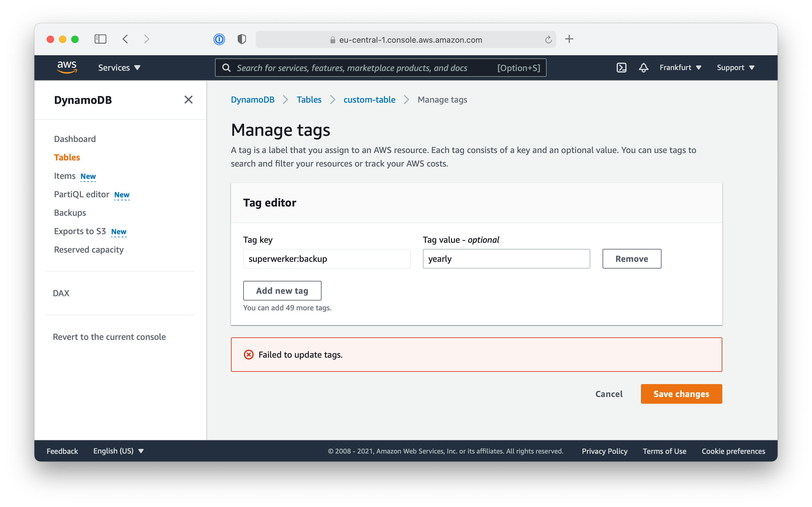The height and width of the screenshot is (507, 812).
Task: Click the Tag value input field
Action: (x=506, y=258)
